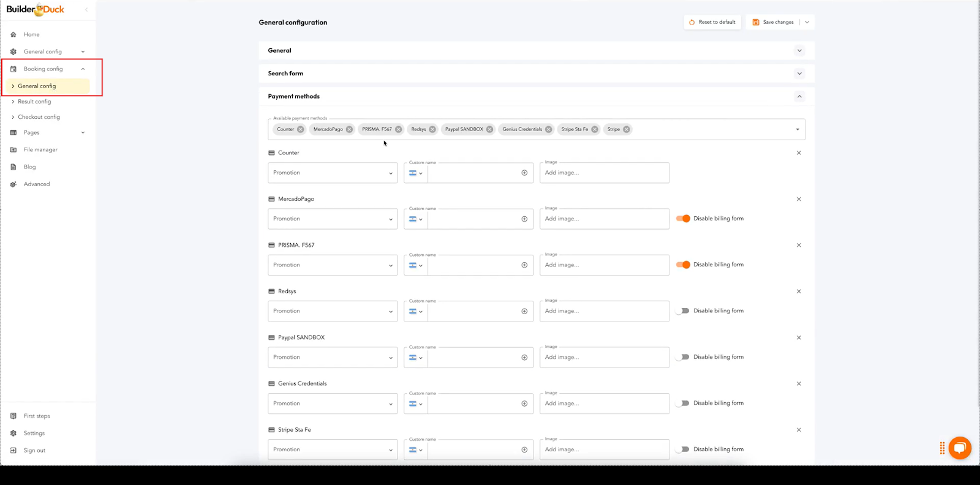Expand the Search form section
Screen dimensions: 980x485
point(799,73)
